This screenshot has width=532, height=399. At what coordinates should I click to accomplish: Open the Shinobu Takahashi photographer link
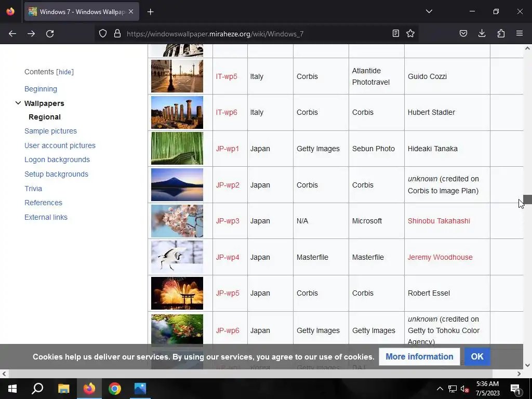(438, 221)
